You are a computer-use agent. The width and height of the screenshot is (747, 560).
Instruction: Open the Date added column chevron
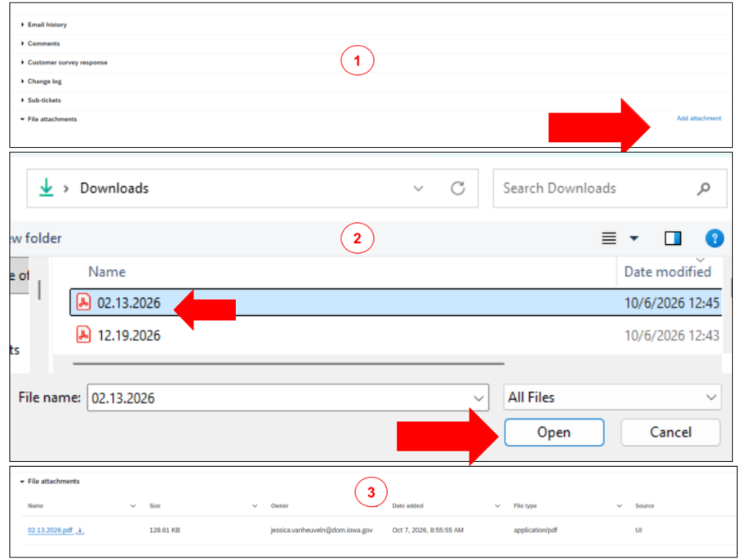497,506
